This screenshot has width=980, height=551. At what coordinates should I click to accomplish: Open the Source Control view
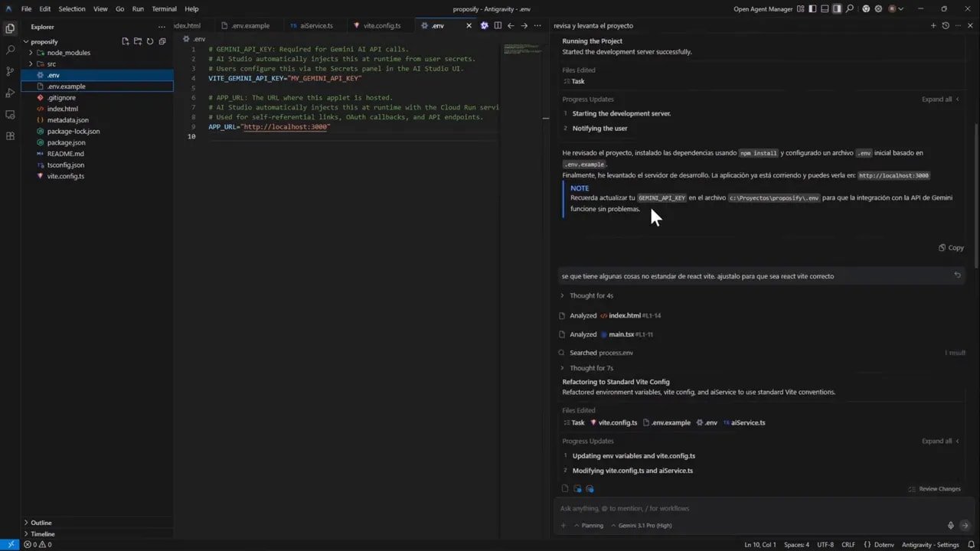pos(10,71)
